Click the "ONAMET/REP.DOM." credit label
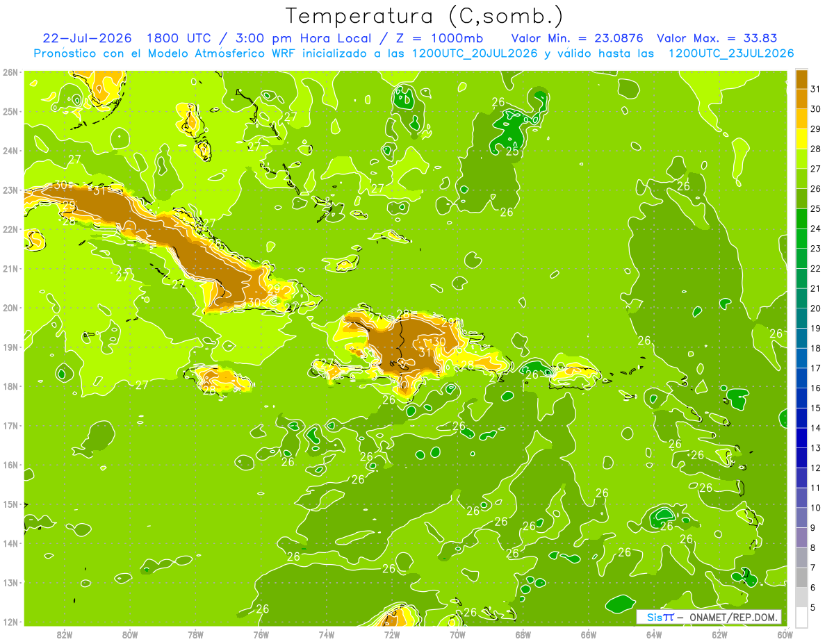834x644 pixels. coord(734,617)
